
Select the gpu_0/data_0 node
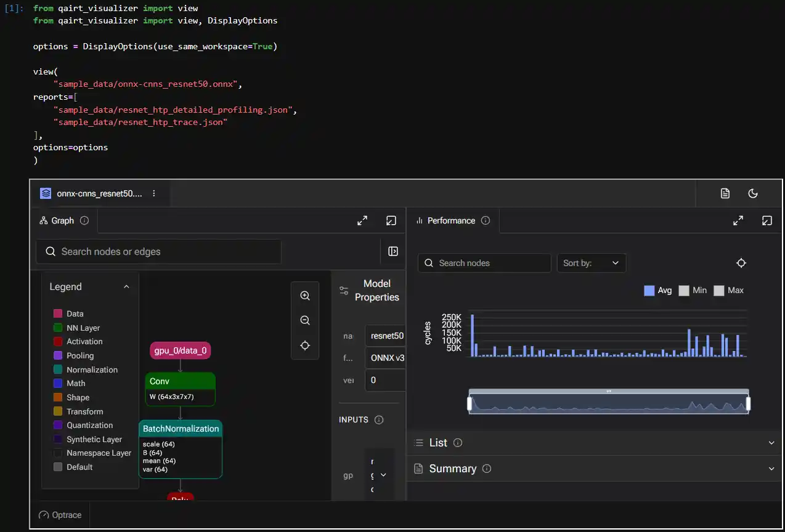181,351
